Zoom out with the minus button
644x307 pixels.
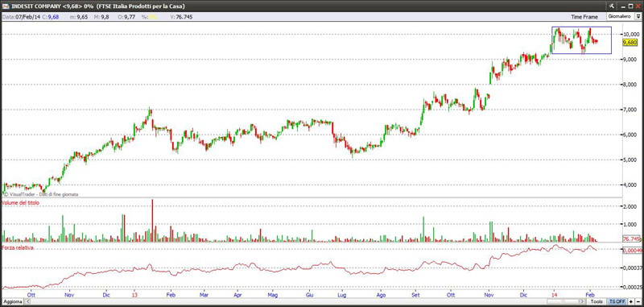(x=638, y=301)
